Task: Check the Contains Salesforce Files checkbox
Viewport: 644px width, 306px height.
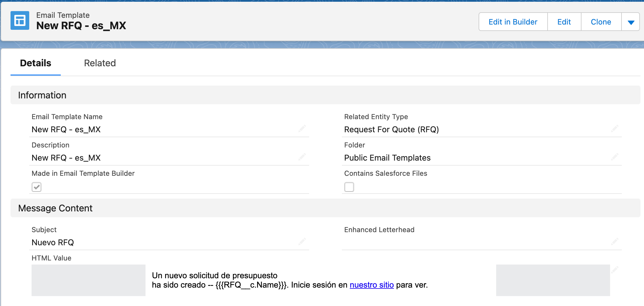Action: 349,187
